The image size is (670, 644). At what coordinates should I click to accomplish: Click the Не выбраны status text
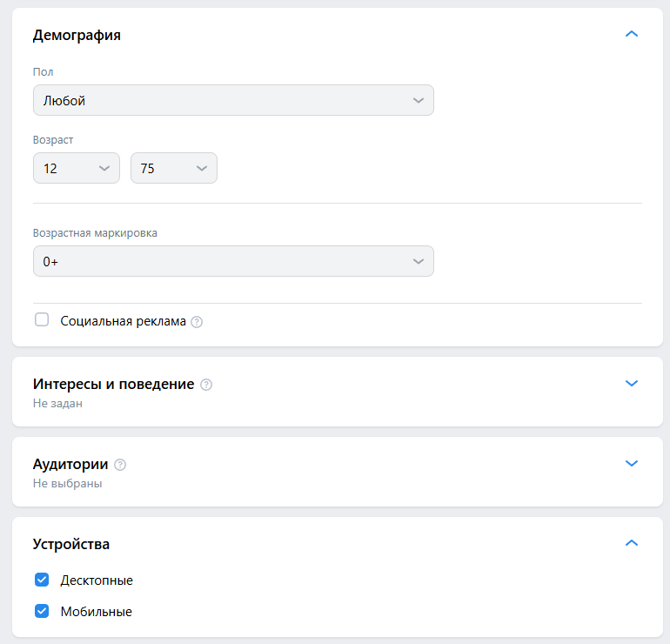(x=68, y=483)
